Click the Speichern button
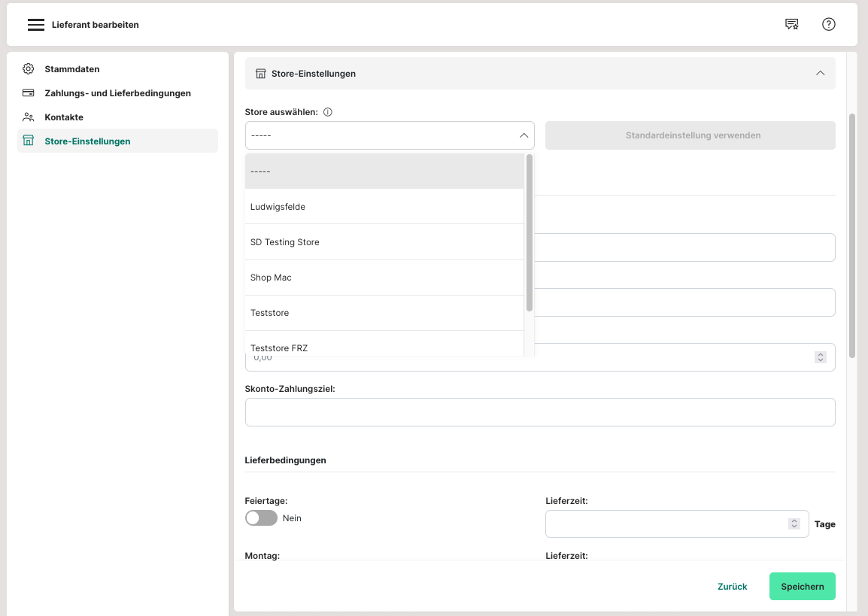Image resolution: width=868 pixels, height=616 pixels. click(802, 587)
